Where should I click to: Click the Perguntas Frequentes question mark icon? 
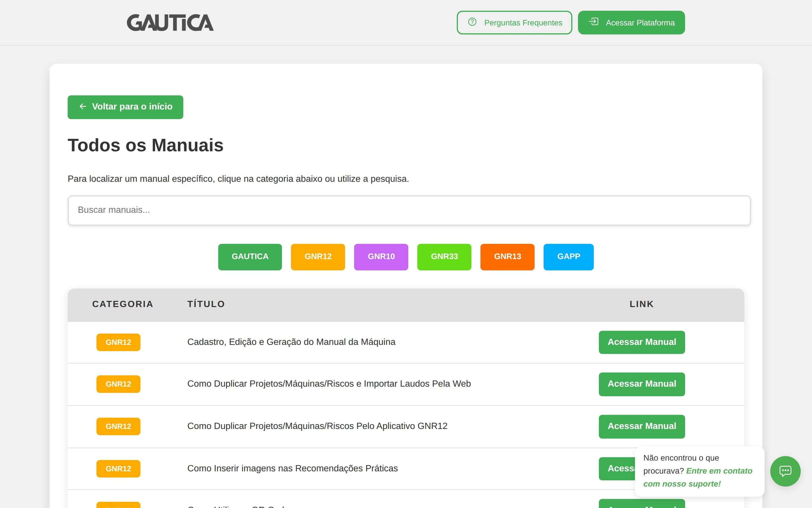click(472, 22)
